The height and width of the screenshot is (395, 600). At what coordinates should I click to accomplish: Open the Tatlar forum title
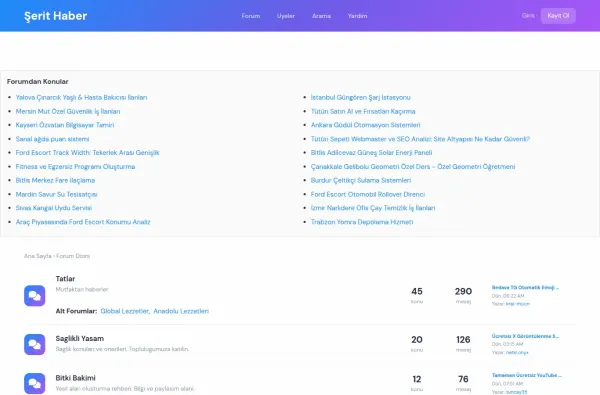point(65,279)
